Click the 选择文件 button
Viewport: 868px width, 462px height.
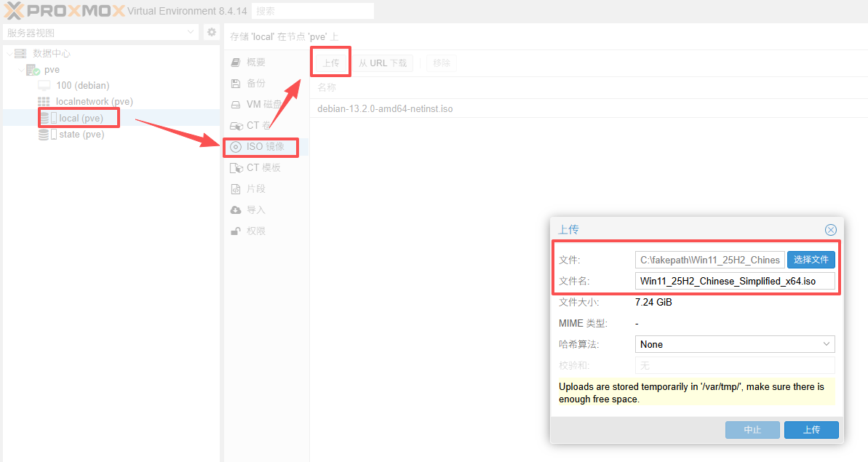point(811,260)
